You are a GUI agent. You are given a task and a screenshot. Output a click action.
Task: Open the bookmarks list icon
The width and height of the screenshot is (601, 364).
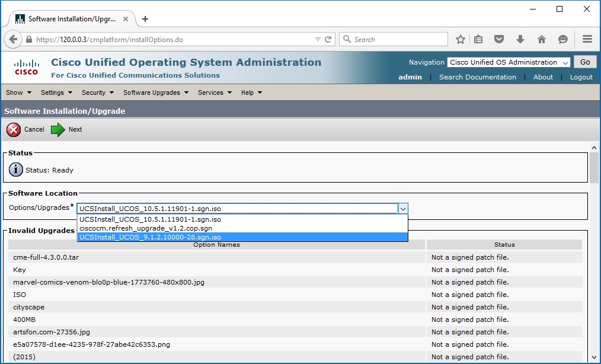pos(478,40)
